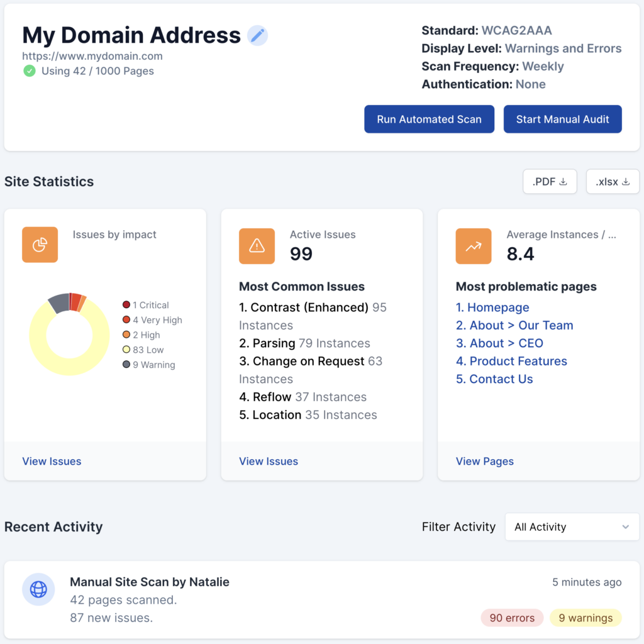Click the orange warning triangle icon
The height and width of the screenshot is (644, 644).
click(x=257, y=246)
